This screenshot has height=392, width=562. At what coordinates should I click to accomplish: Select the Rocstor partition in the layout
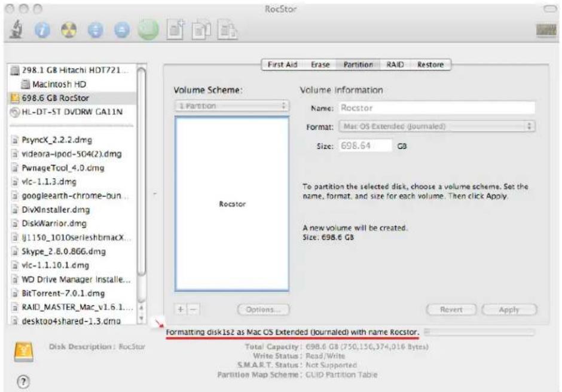tap(232, 204)
